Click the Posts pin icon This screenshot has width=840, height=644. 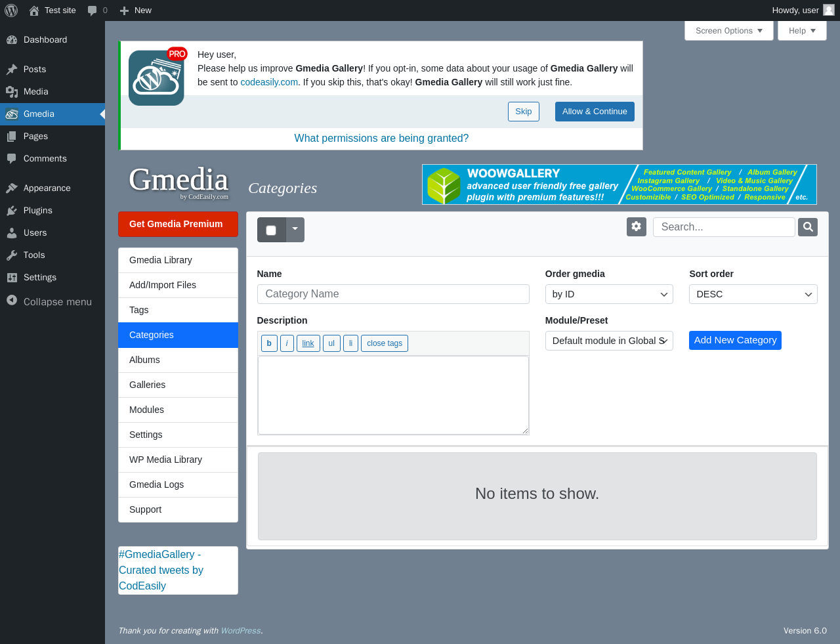point(12,69)
